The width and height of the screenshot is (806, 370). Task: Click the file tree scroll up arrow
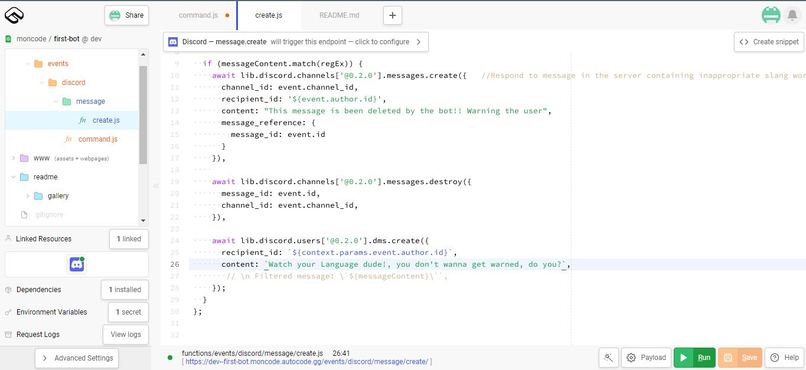click(x=143, y=54)
